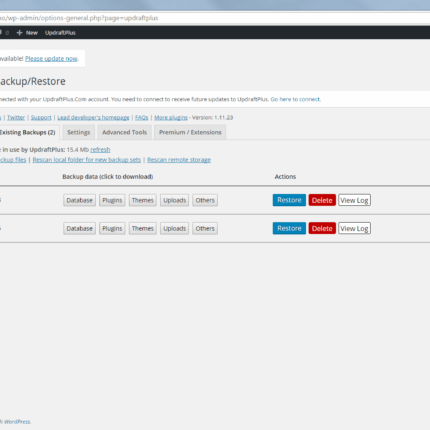The height and width of the screenshot is (430, 430).
Task: Click Rescan local folder for new backup sets
Action: point(87,160)
